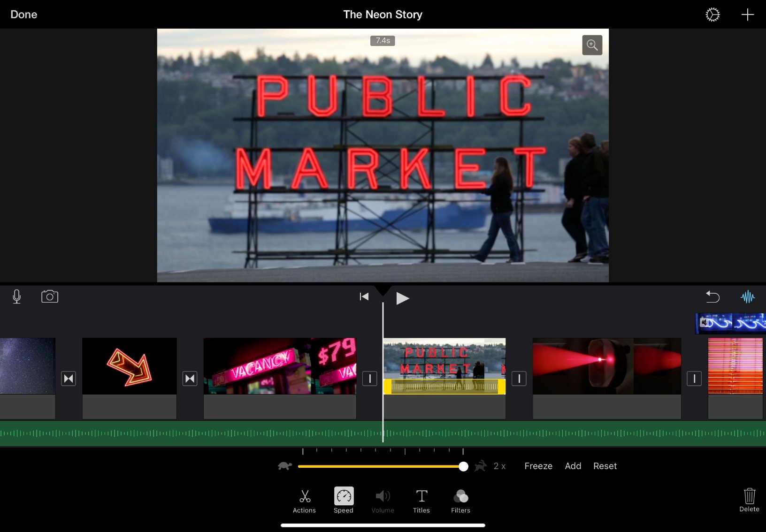Switch to the Actions tab

[x=304, y=501]
